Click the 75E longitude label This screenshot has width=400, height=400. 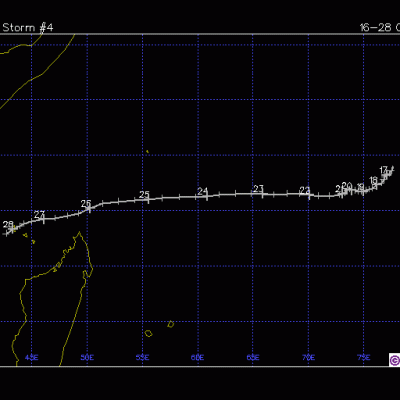coord(364,358)
